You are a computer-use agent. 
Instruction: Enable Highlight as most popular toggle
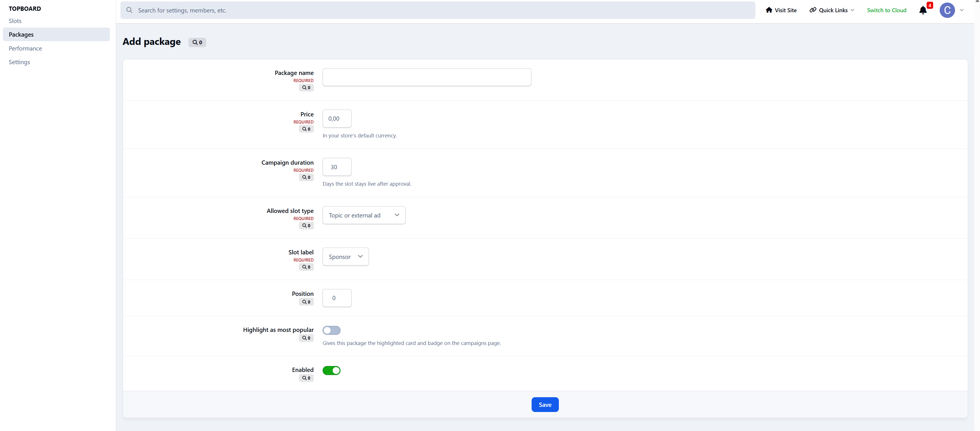point(331,330)
